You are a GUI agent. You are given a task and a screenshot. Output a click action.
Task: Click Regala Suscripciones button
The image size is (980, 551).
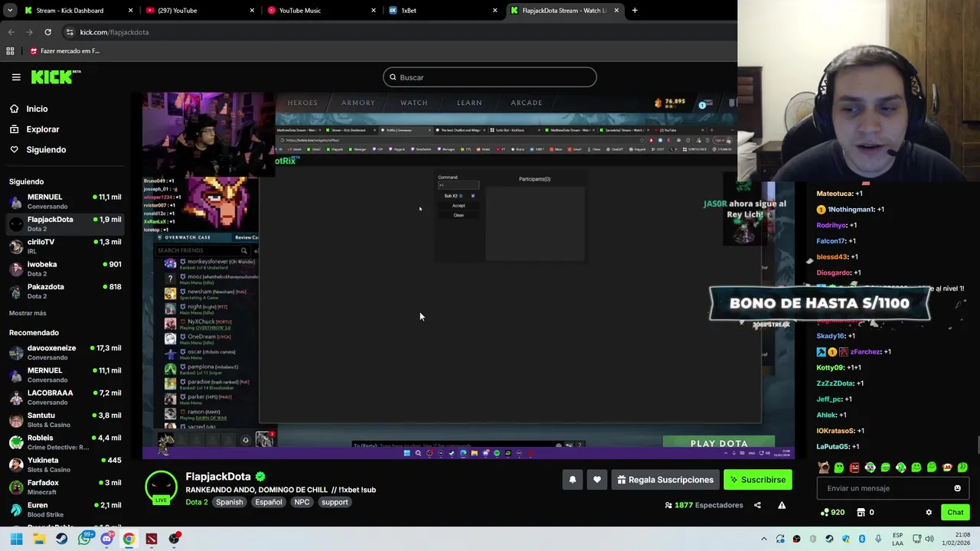point(665,480)
